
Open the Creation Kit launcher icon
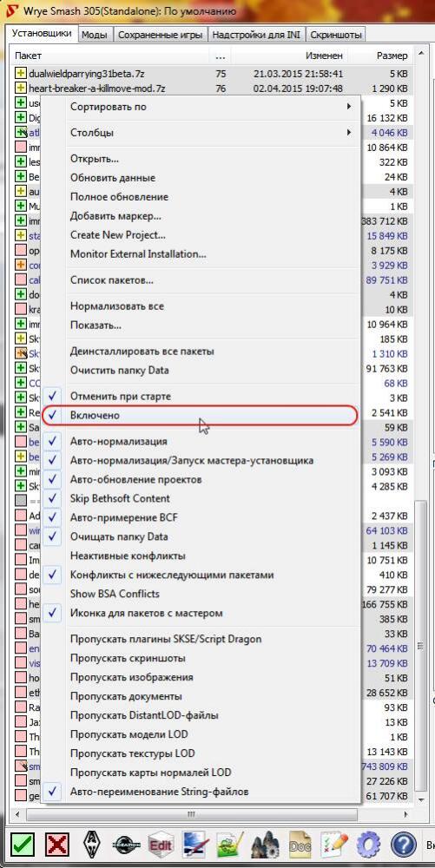click(125, 845)
